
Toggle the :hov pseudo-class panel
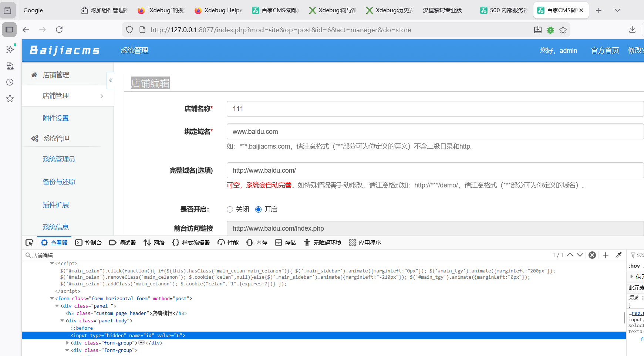(634, 266)
